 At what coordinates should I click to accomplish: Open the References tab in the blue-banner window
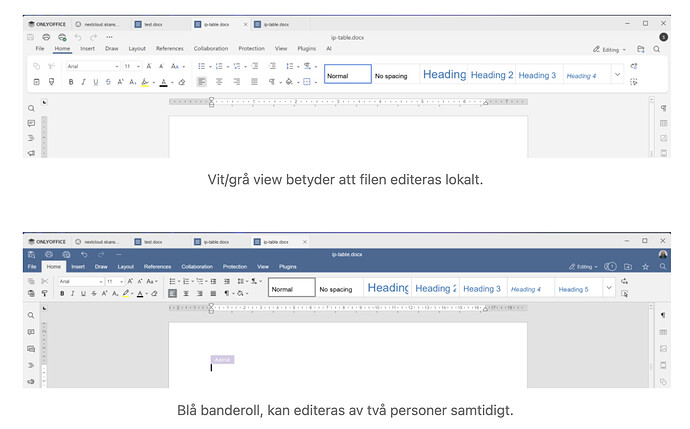point(157,267)
